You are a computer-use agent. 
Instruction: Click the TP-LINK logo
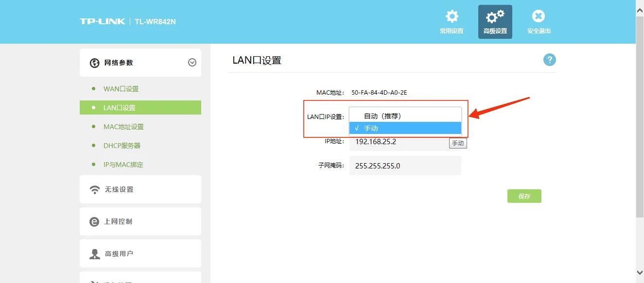click(102, 21)
